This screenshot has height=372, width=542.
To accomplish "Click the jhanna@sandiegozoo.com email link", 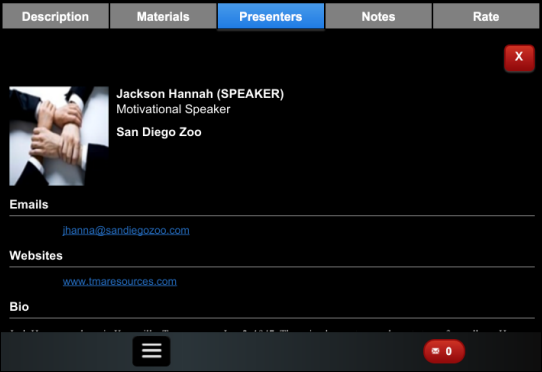I will (x=126, y=230).
